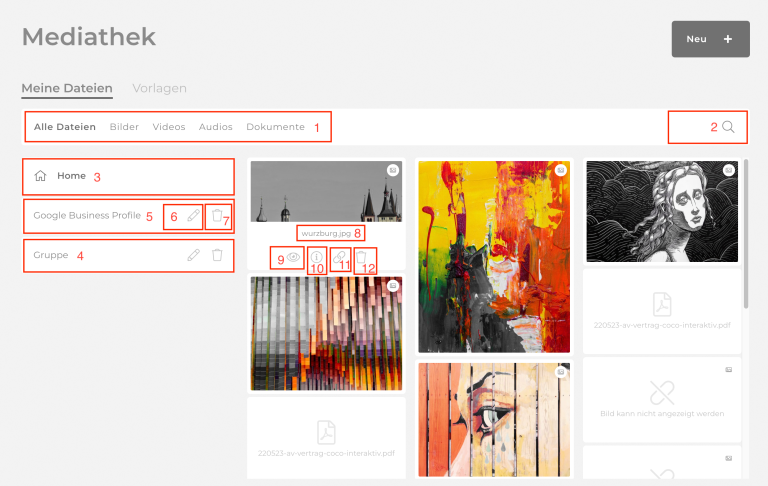The image size is (768, 486).
Task: Click the media grid vertical scrollbar
Action: tap(746, 234)
